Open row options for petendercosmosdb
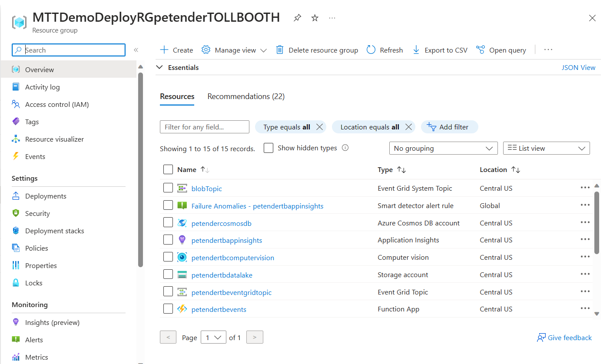This screenshot has height=364, width=610. point(585,222)
